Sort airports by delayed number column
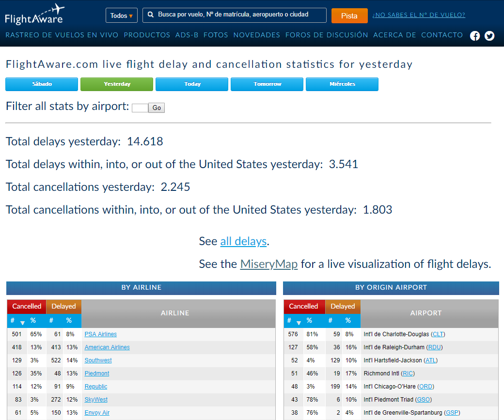Screen dimensions: 504x420 (330, 320)
